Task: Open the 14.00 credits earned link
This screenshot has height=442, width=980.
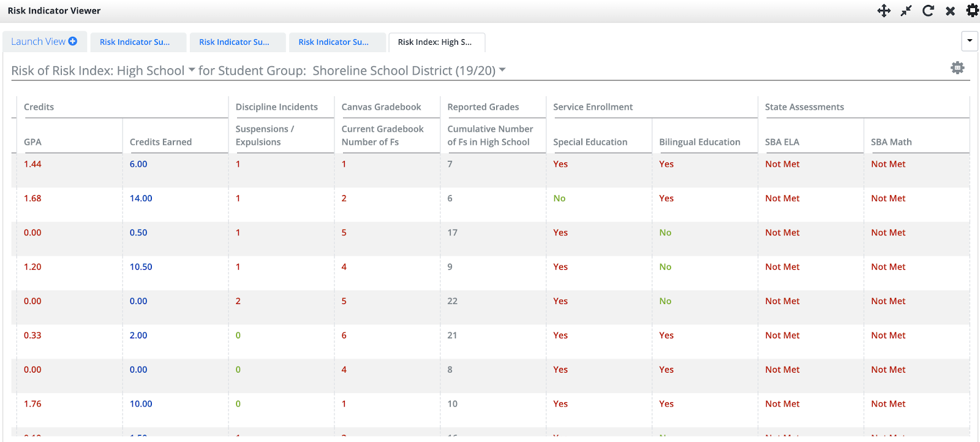Action: point(141,199)
